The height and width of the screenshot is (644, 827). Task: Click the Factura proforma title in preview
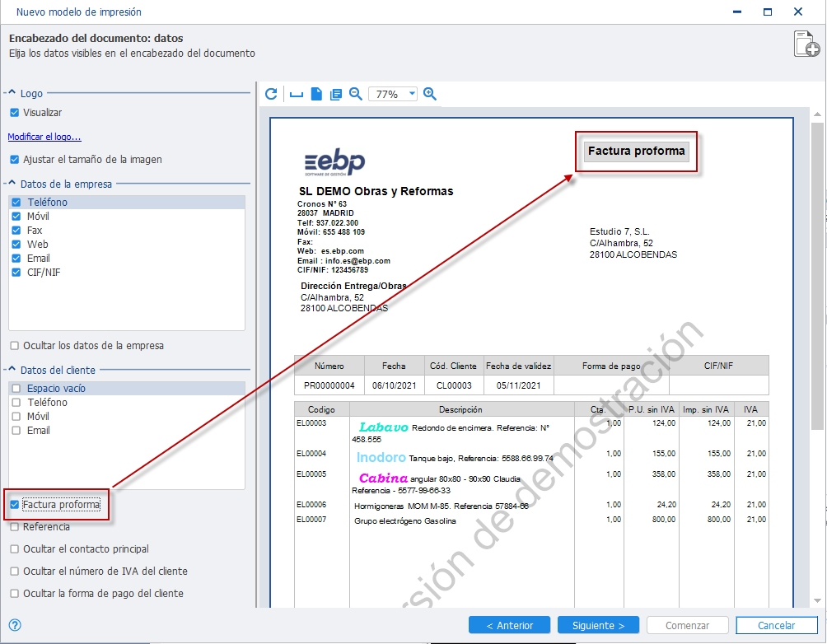coord(636,151)
